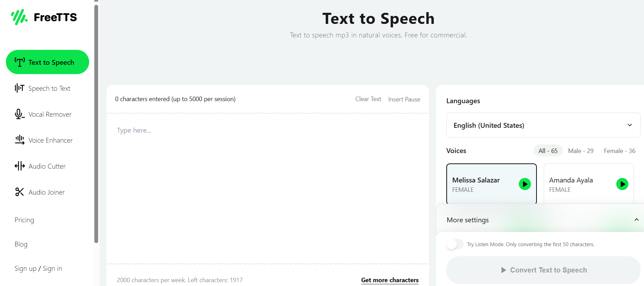644x286 pixels.
Task: Open Speech to Text page
Action: click(x=49, y=88)
